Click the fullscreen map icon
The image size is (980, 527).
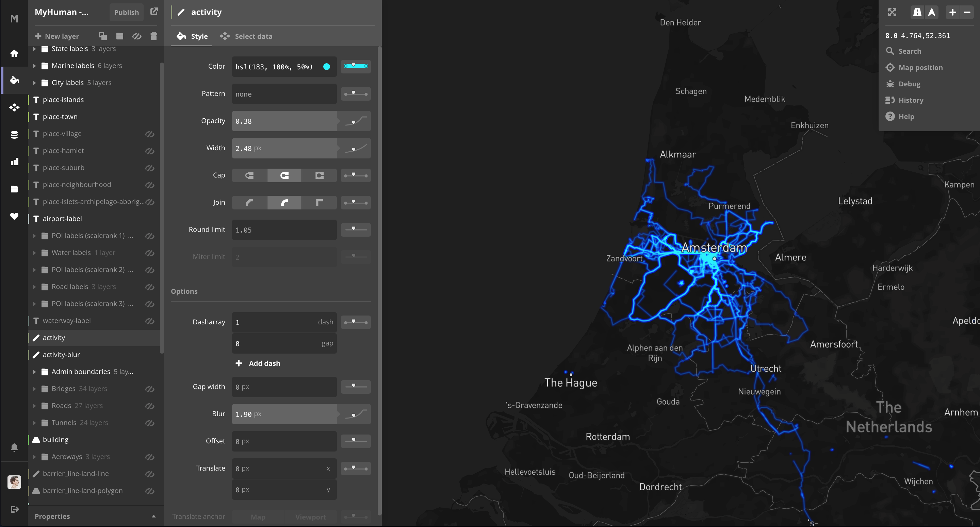892,12
